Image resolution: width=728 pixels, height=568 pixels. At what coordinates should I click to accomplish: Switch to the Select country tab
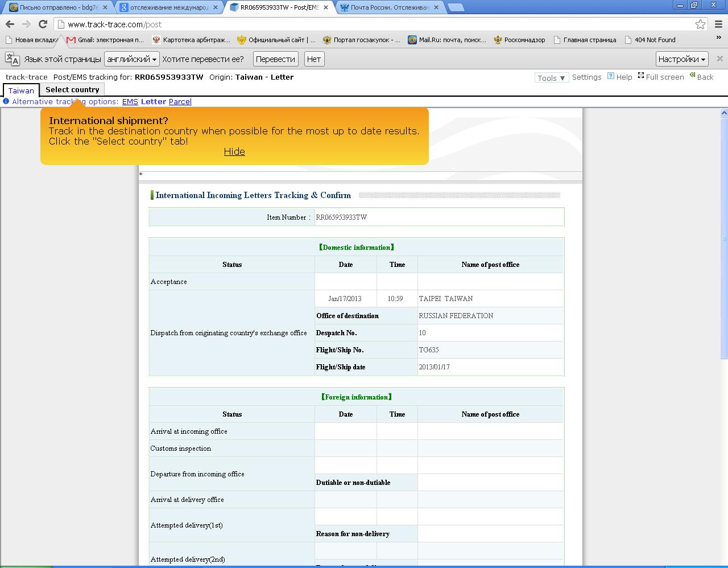tap(72, 90)
